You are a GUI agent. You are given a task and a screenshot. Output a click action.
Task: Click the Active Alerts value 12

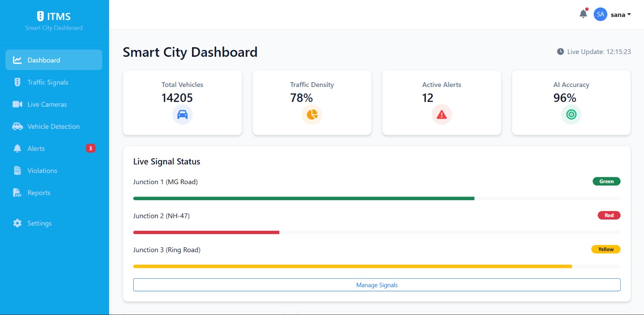coord(428,98)
